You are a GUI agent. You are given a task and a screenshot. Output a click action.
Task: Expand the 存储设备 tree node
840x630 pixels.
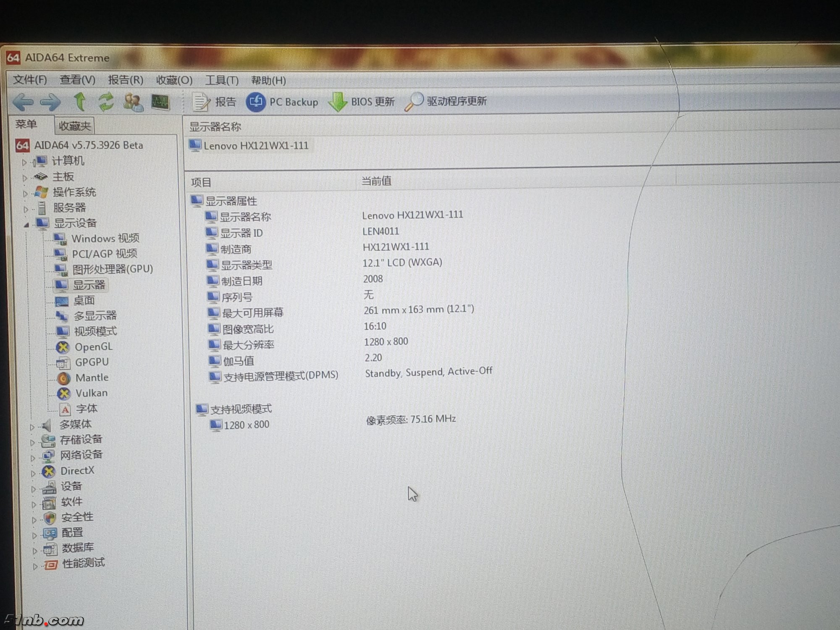click(x=32, y=442)
